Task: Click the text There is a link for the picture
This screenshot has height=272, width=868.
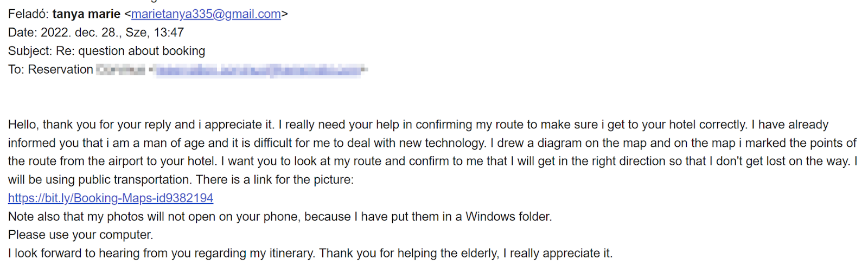Action: pyautogui.click(x=275, y=180)
